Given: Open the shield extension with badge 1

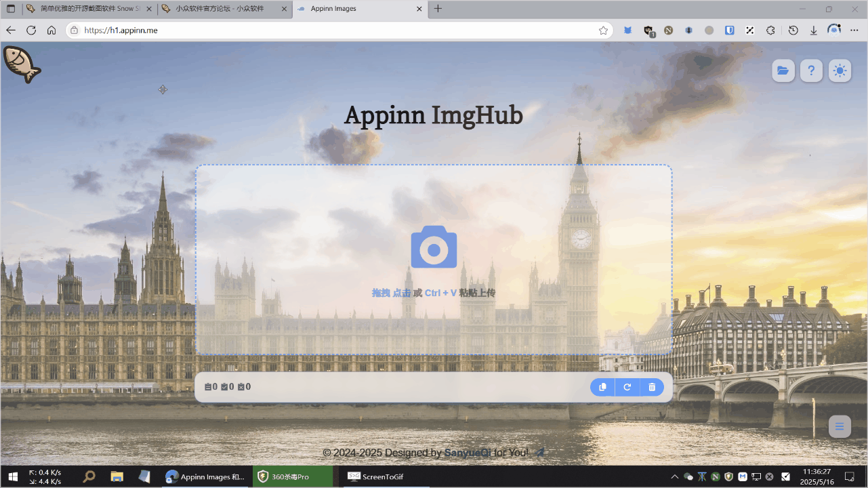Looking at the screenshot, I should [x=648, y=30].
